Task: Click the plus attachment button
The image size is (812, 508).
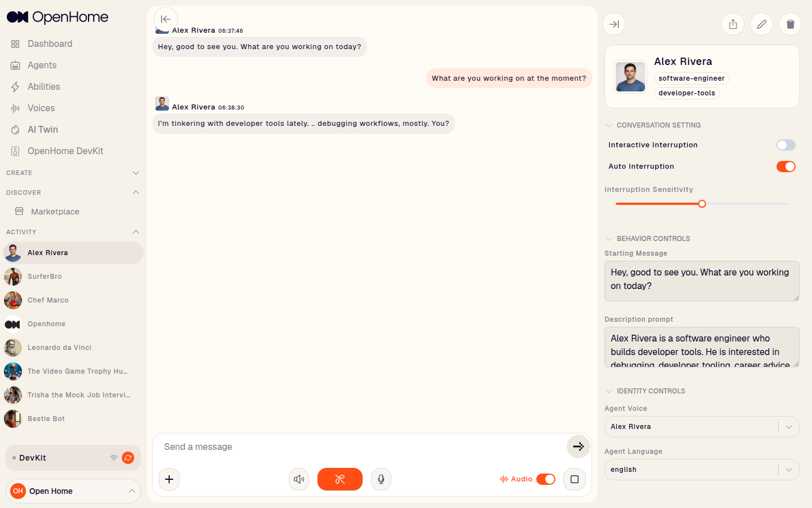Action: pyautogui.click(x=169, y=479)
